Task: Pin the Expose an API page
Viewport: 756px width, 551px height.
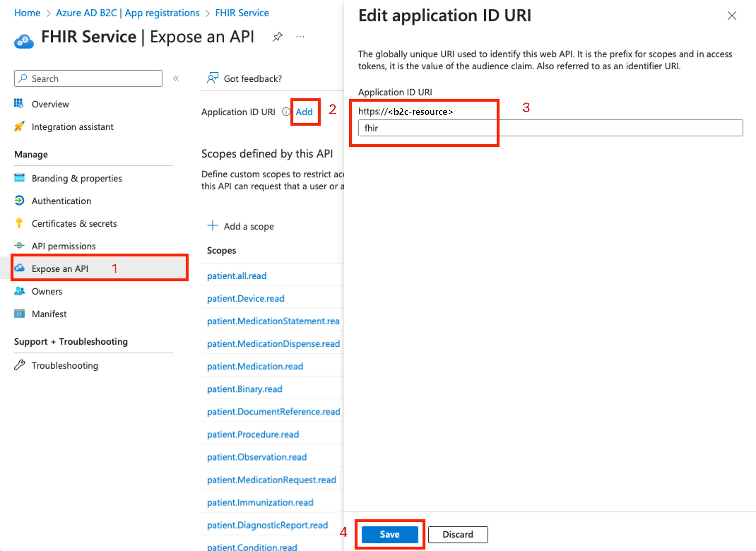Action: point(278,37)
